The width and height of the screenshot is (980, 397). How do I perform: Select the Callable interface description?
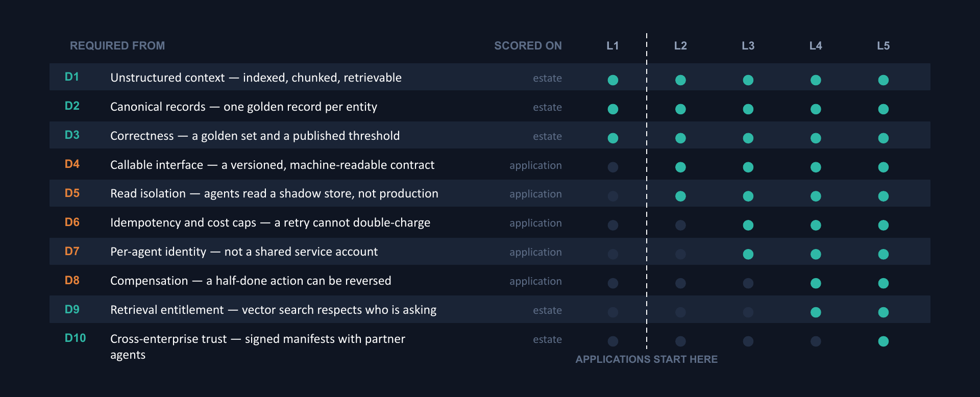coord(272,165)
